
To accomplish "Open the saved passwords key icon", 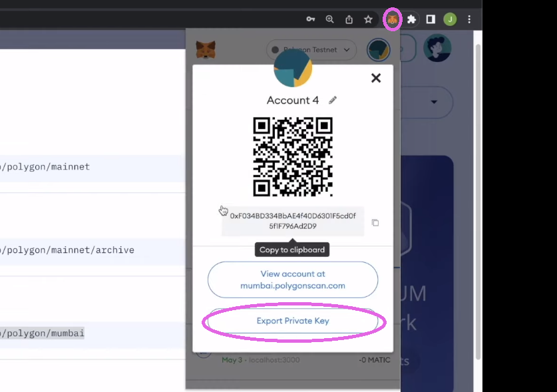I will [x=311, y=19].
